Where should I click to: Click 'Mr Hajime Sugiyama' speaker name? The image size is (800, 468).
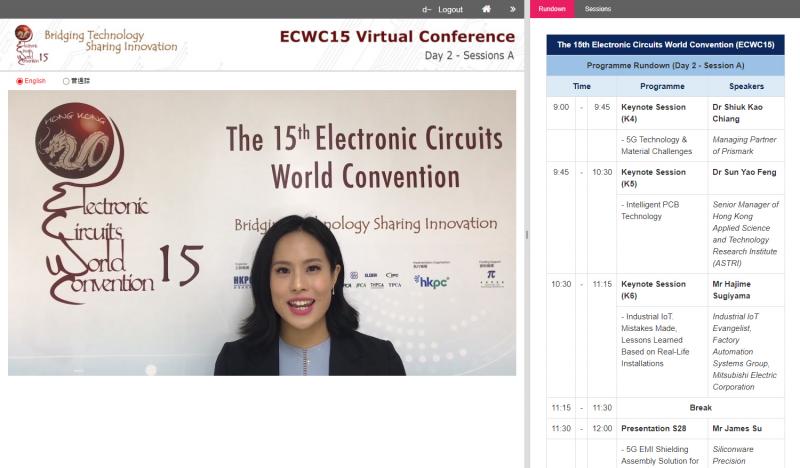click(x=732, y=290)
